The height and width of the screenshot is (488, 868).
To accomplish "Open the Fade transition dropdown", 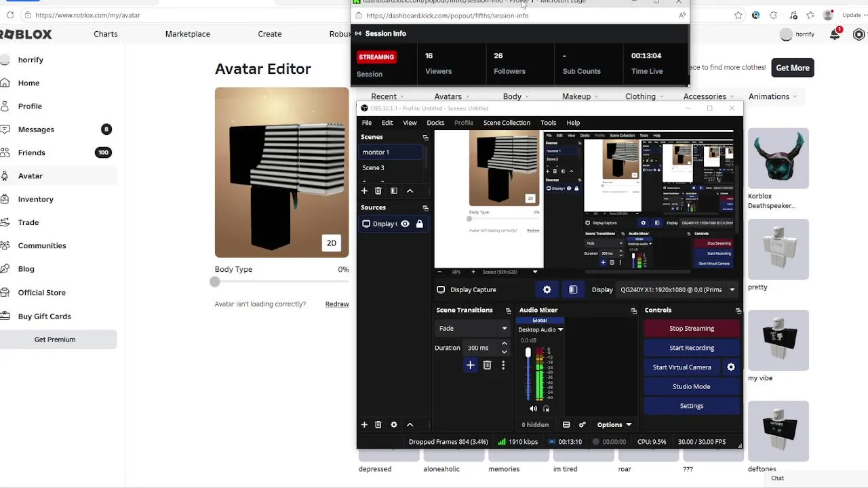I will [472, 329].
